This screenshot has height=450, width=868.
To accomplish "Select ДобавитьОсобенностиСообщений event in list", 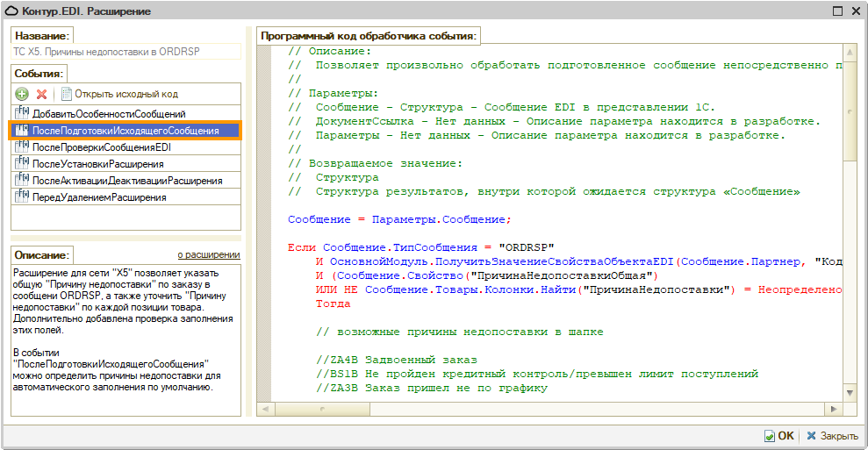I will [x=109, y=114].
